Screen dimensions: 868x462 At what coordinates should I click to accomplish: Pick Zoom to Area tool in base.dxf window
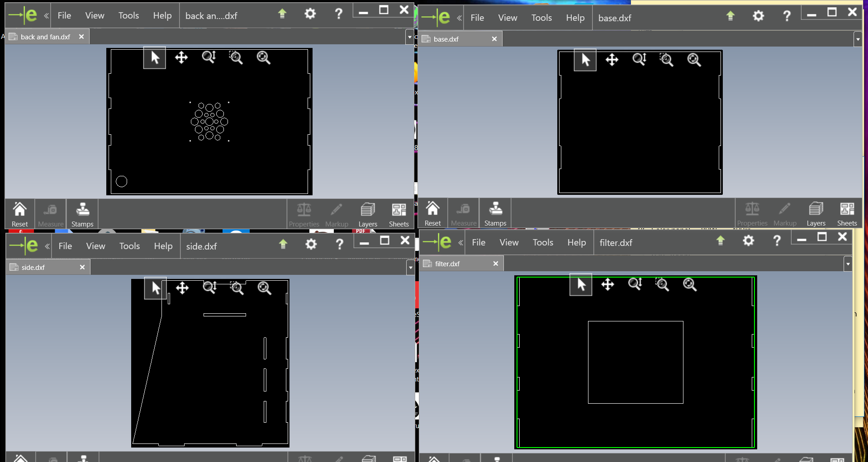coord(666,60)
